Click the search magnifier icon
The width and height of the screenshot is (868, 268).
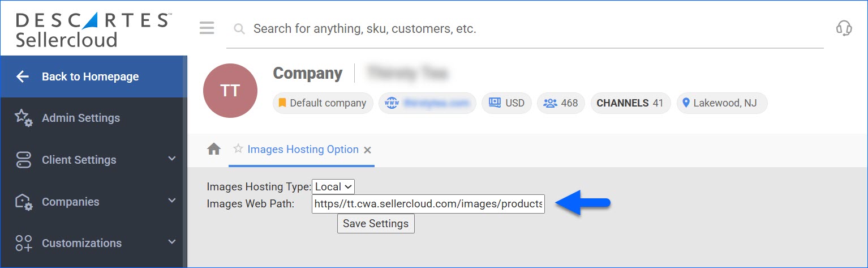pos(239,28)
